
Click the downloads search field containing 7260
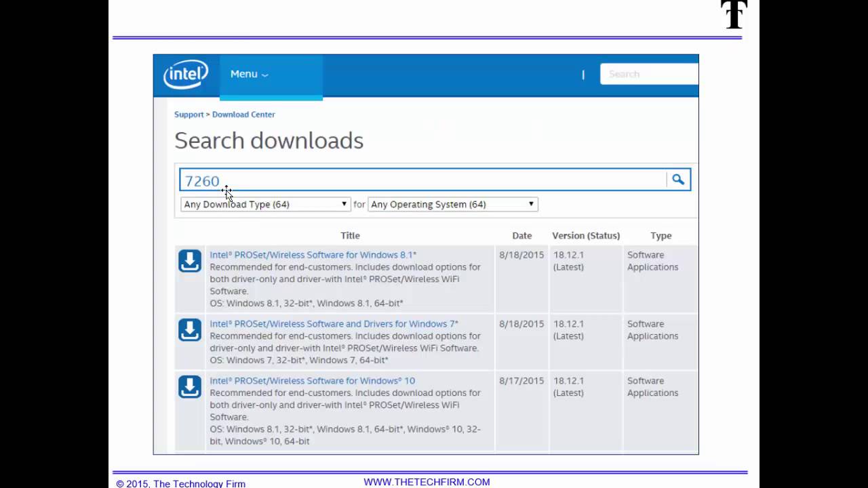[x=423, y=180]
